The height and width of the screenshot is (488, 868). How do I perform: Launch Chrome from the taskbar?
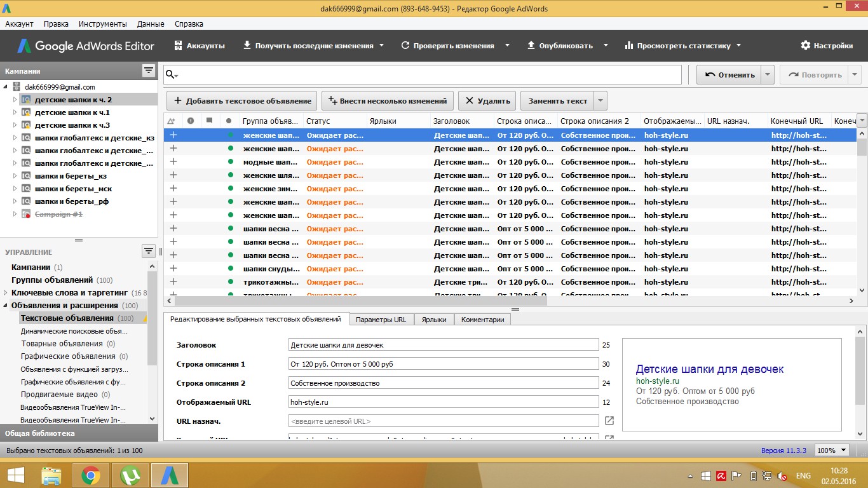[x=91, y=475]
